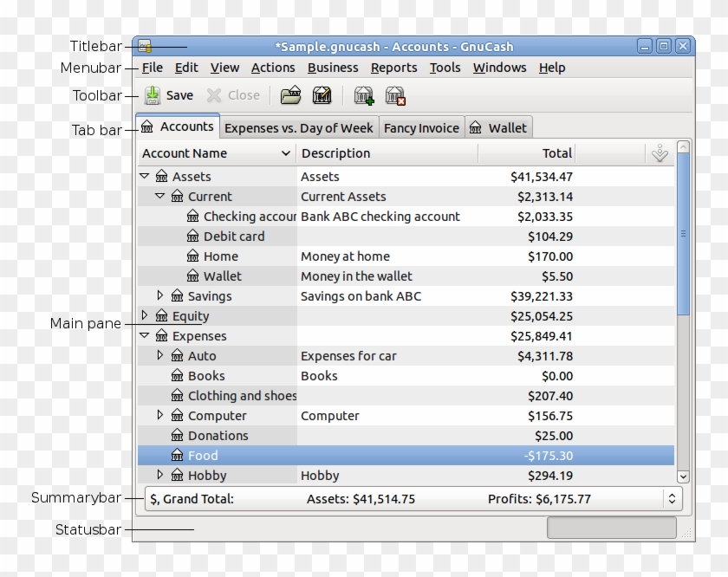Viewport: 728px width, 577px height.
Task: Select the Wallet account row
Action: click(223, 276)
